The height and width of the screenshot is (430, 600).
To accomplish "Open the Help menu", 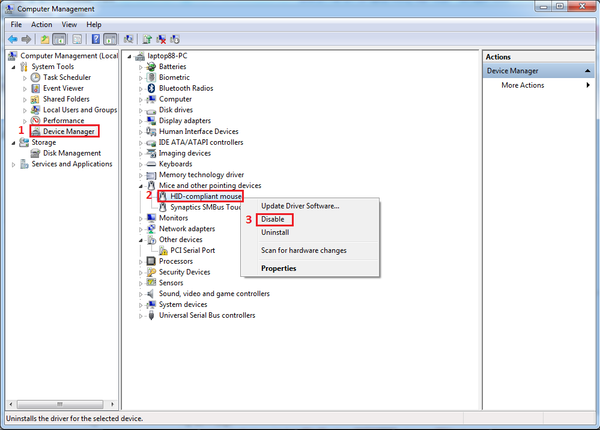I will point(94,24).
